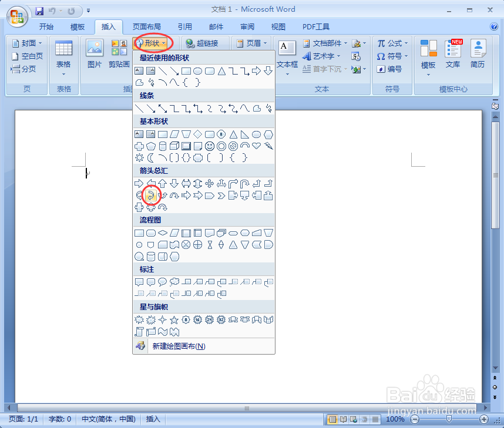Switch to the 开始 Home tab

(x=46, y=26)
